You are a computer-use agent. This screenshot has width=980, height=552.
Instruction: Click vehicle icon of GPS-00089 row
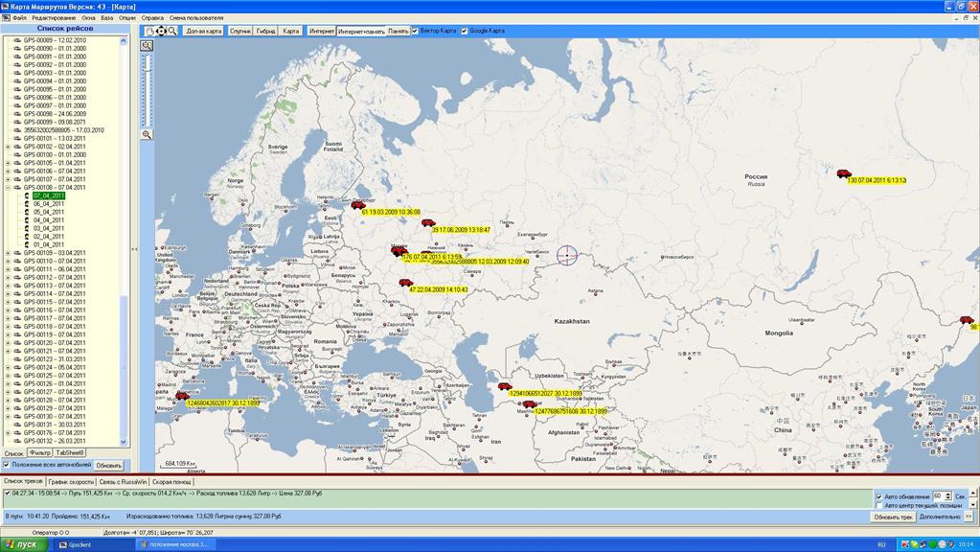click(x=17, y=40)
